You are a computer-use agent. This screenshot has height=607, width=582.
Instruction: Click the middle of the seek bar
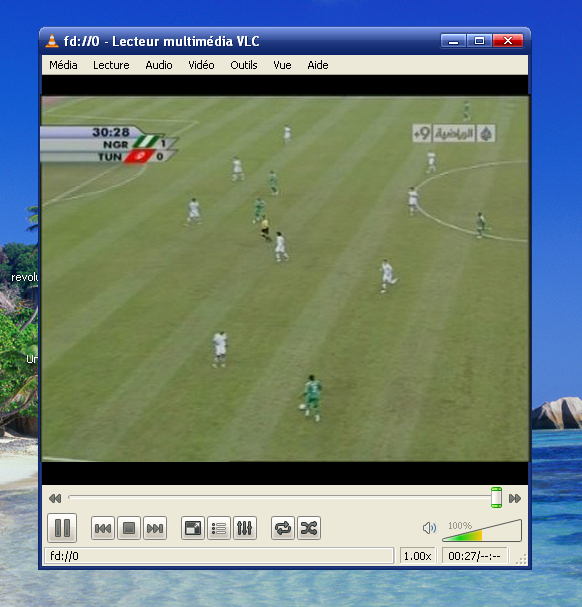(x=285, y=497)
